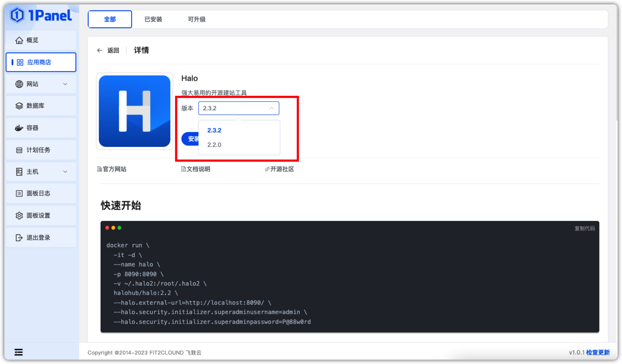Open the 面板日志 panel logs icon
The width and height of the screenshot is (622, 364).
pyautogui.click(x=19, y=193)
